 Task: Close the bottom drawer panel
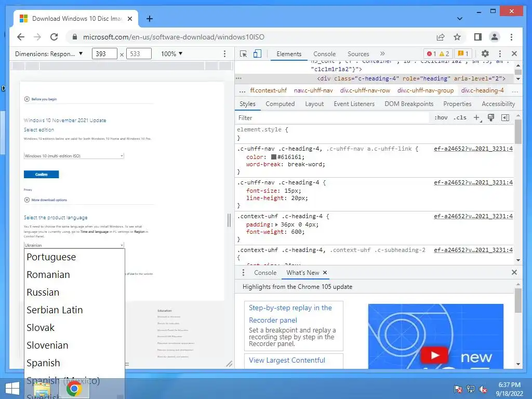tap(514, 272)
